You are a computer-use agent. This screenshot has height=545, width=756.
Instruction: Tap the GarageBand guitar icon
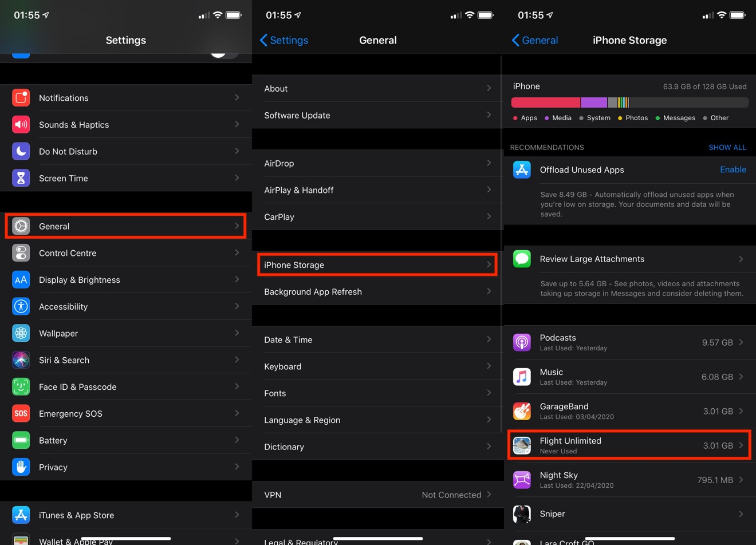522,411
